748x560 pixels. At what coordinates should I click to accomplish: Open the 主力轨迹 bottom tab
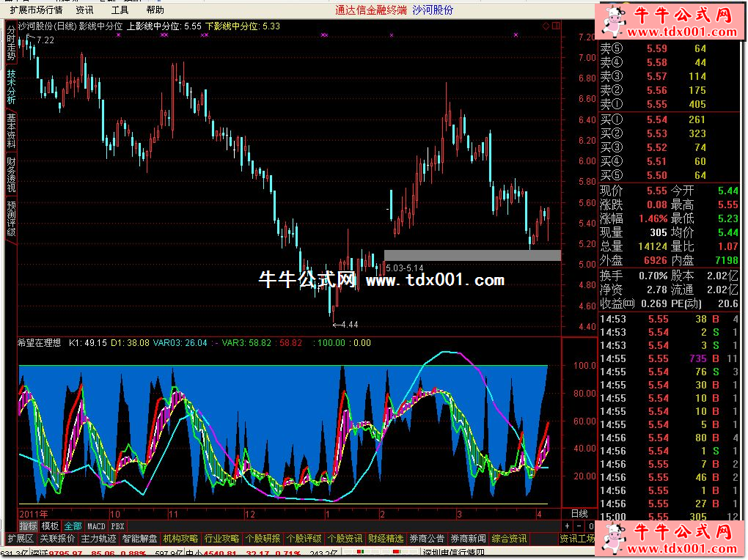click(x=98, y=539)
